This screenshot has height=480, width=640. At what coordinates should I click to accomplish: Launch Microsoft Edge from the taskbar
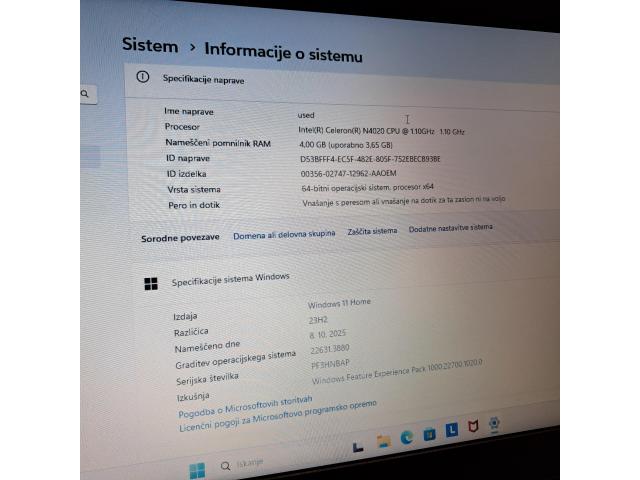point(407,437)
